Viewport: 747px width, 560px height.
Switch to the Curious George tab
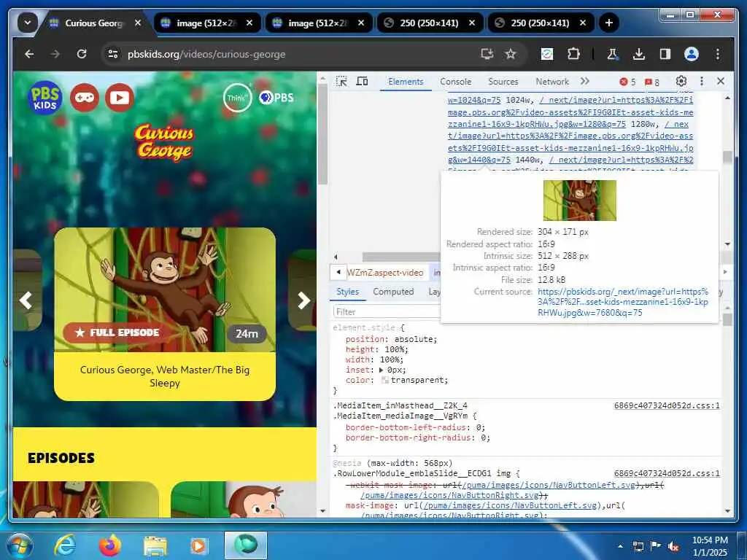click(94, 23)
